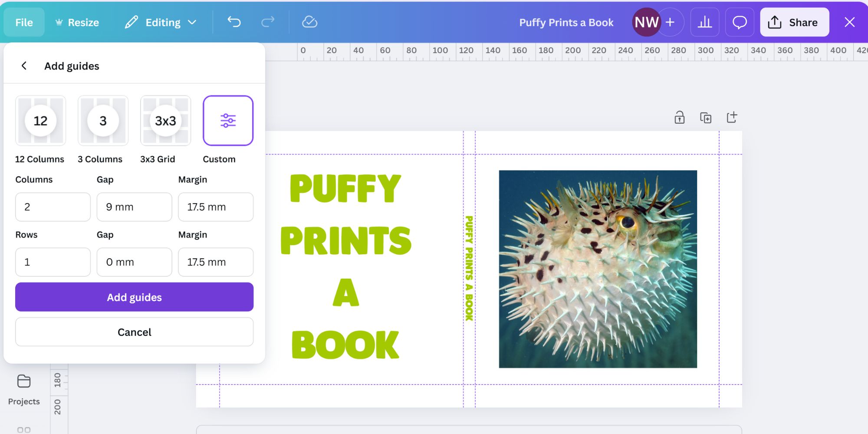Cancel the custom guide setup
Image resolution: width=868 pixels, height=434 pixels.
pyautogui.click(x=134, y=332)
